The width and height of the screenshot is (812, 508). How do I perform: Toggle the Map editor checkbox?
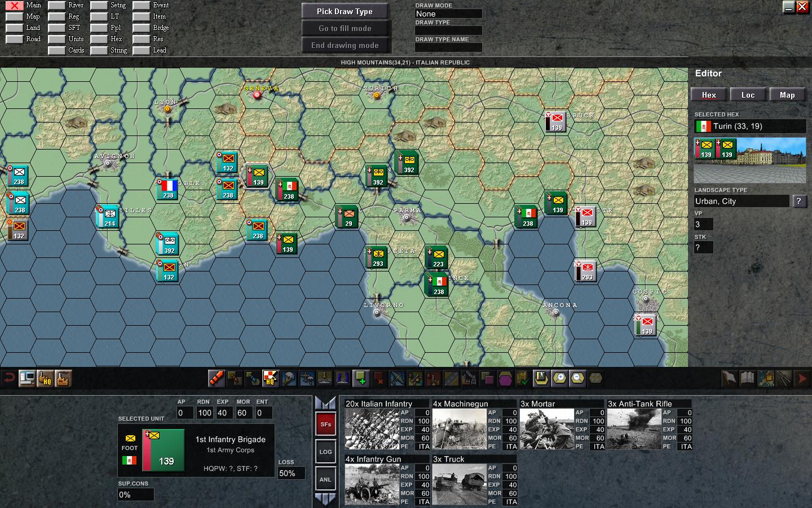click(x=14, y=17)
